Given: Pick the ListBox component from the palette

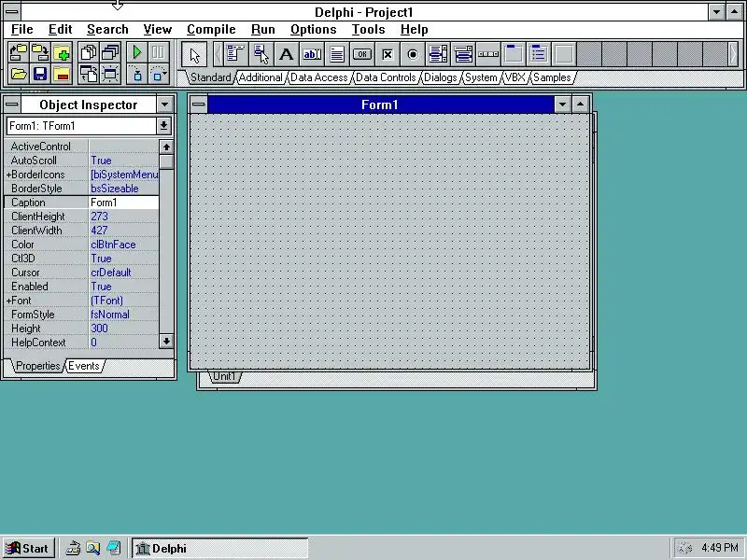Looking at the screenshot, I should [438, 54].
